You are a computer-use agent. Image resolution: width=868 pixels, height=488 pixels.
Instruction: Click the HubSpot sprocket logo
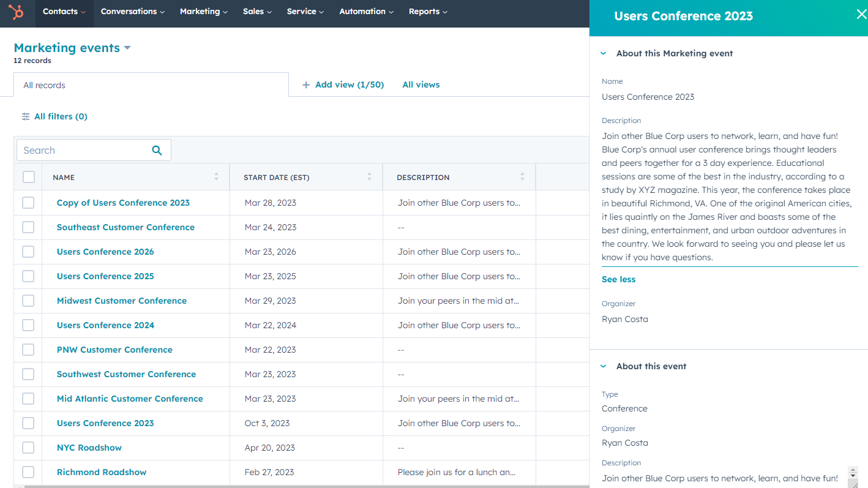coord(17,13)
